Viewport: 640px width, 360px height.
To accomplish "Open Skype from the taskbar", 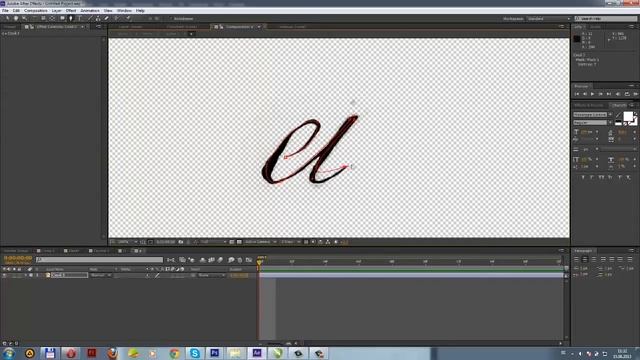I will [x=195, y=353].
